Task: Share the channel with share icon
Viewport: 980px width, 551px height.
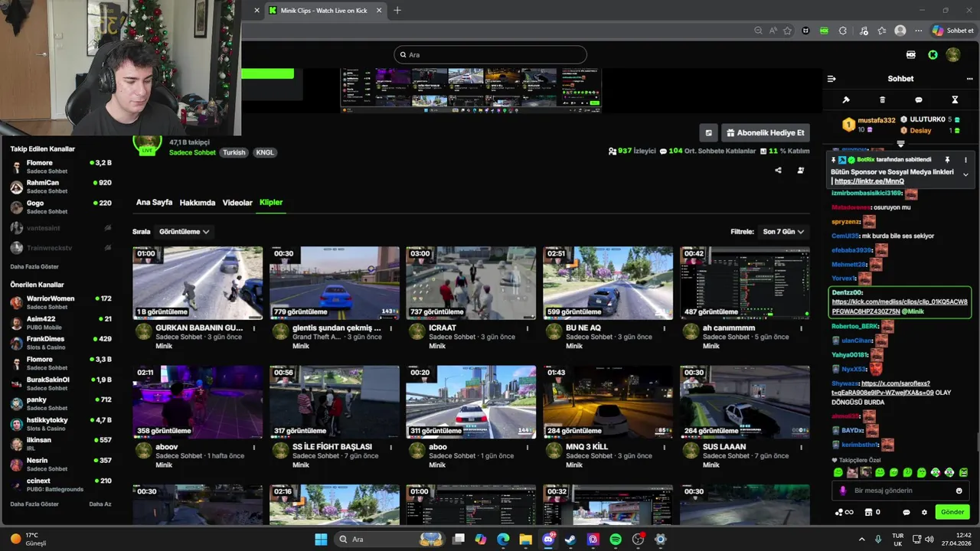Action: (778, 170)
